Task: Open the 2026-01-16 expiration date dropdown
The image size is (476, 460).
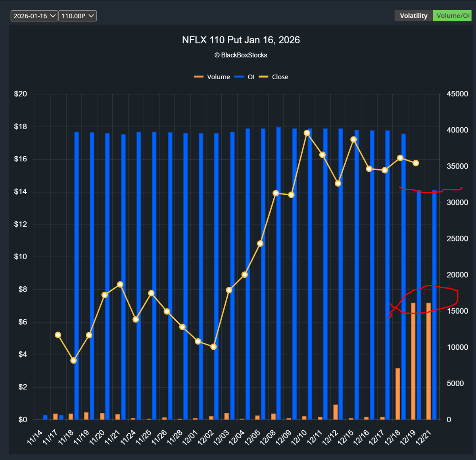Action: point(34,16)
